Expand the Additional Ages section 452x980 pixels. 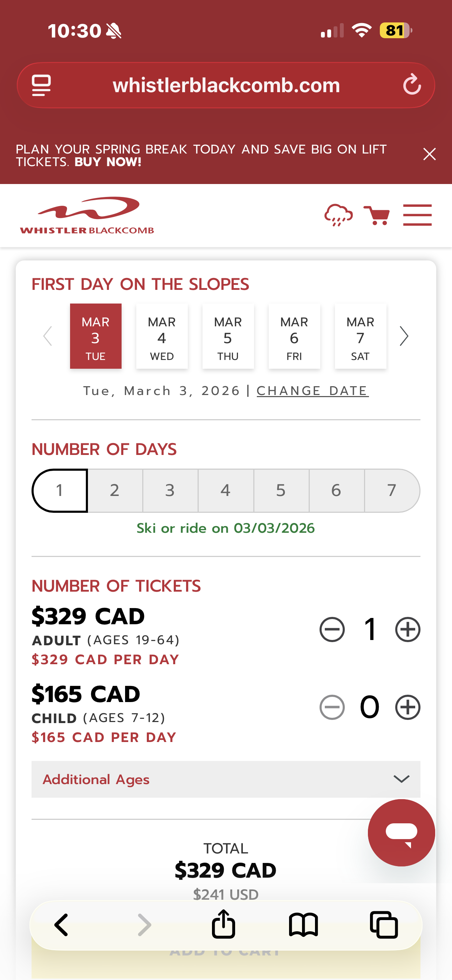226,780
